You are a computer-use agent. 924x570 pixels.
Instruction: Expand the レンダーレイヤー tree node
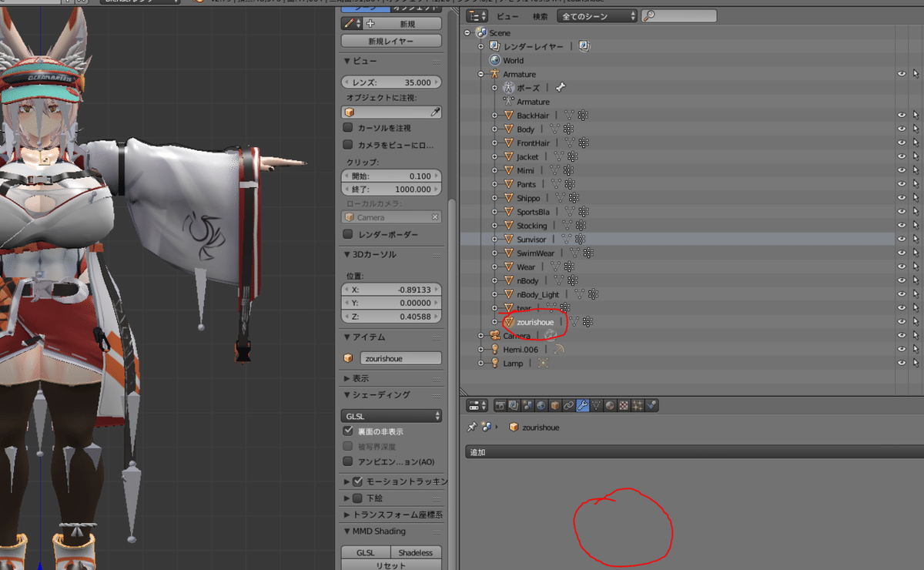point(481,46)
